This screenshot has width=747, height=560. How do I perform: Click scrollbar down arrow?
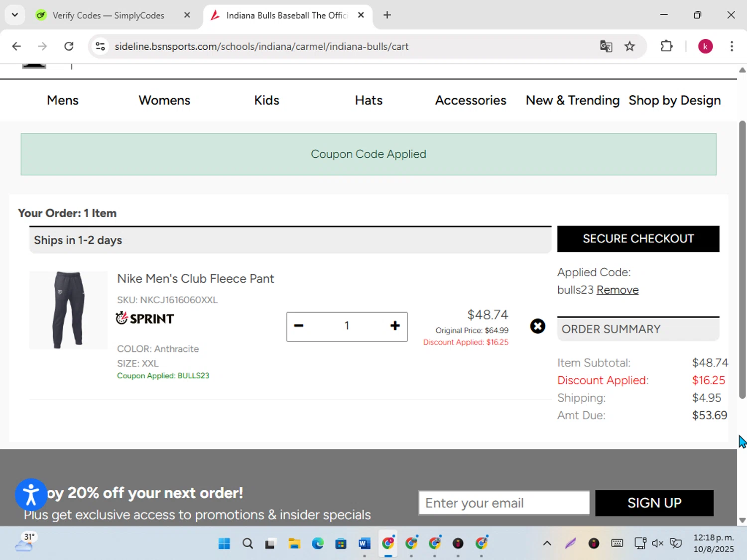[742, 520]
